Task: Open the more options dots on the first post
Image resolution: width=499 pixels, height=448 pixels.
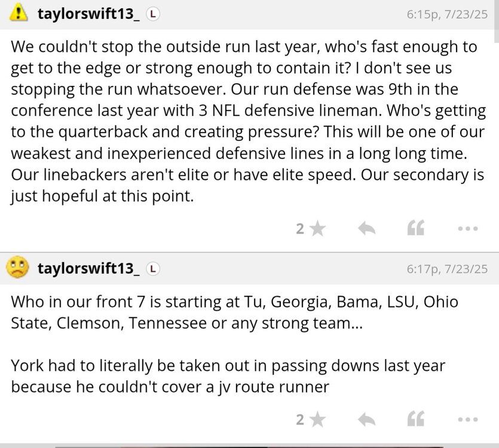Action: [467, 228]
